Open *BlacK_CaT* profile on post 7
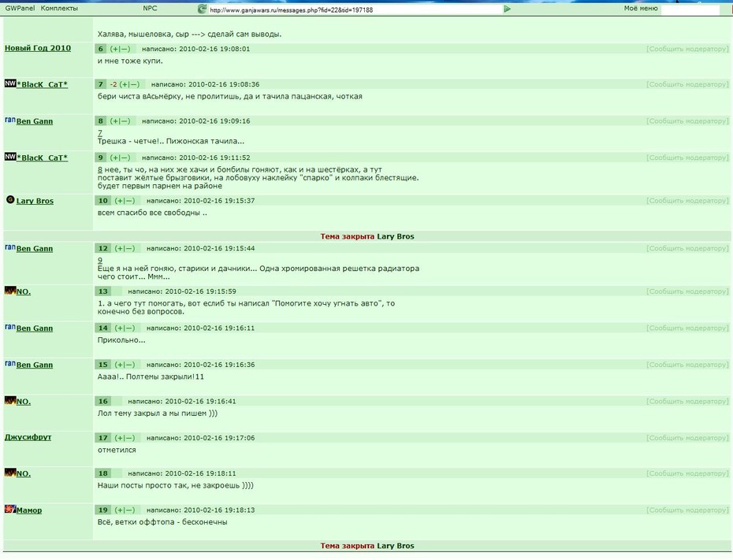 (42, 84)
